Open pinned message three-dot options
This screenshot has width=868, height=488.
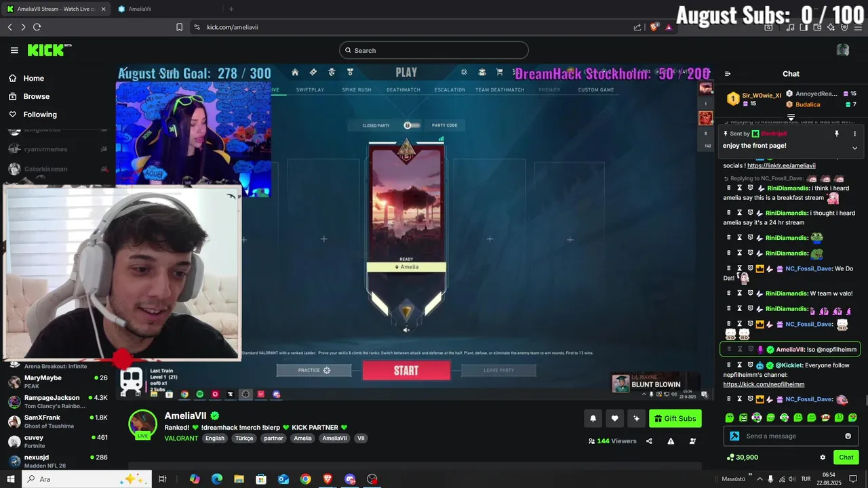point(854,134)
